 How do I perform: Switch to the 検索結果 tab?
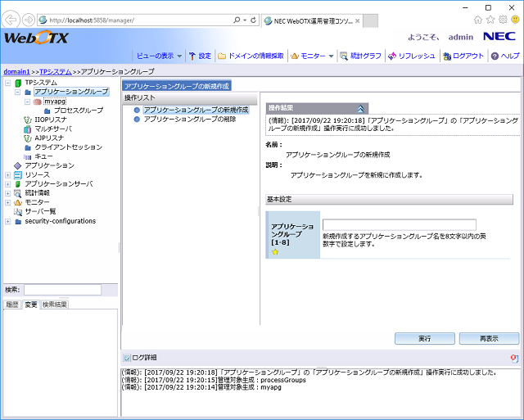[x=55, y=305]
